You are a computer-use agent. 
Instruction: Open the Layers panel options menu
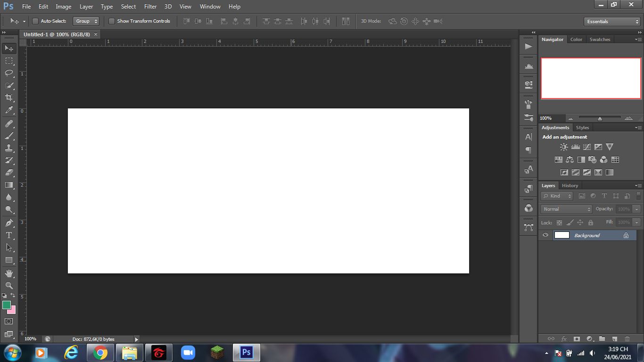coord(638,186)
